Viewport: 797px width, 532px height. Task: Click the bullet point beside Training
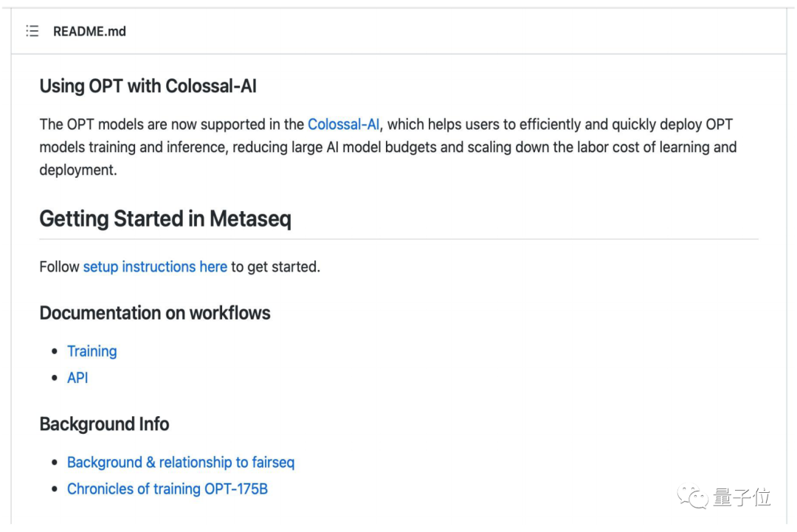tap(55, 351)
